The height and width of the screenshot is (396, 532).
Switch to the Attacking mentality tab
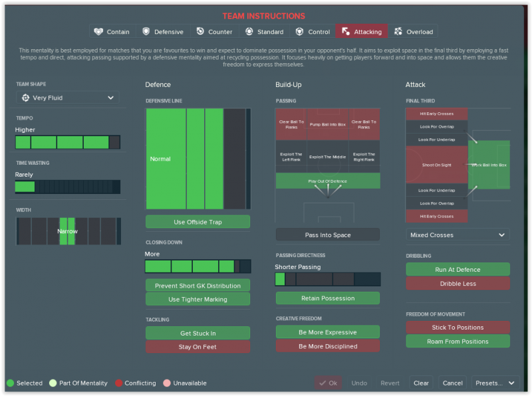pyautogui.click(x=361, y=32)
